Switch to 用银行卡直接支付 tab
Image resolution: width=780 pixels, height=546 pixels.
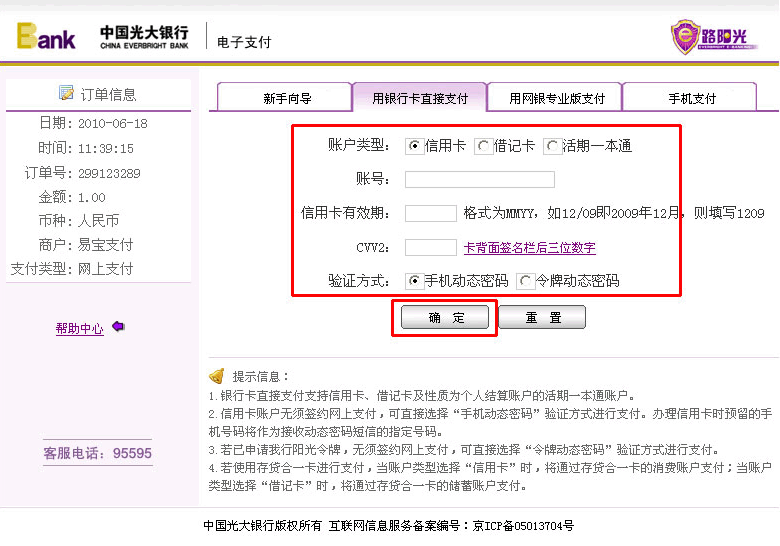click(x=420, y=98)
